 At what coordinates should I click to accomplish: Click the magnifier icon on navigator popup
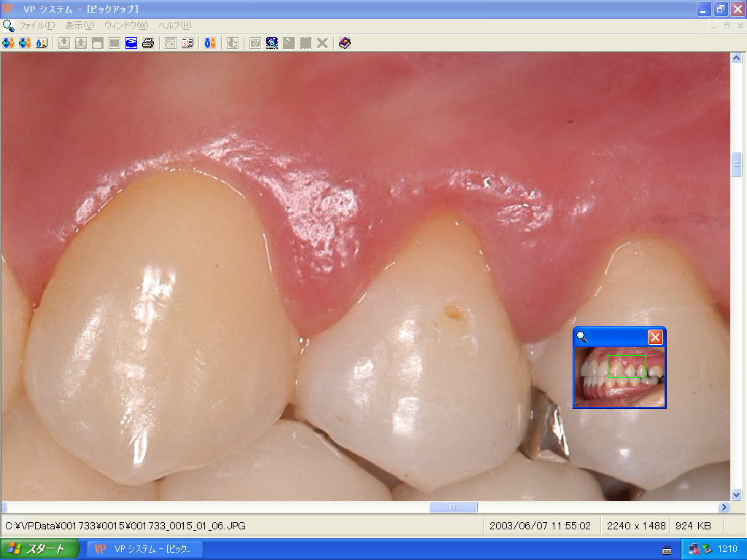[582, 337]
